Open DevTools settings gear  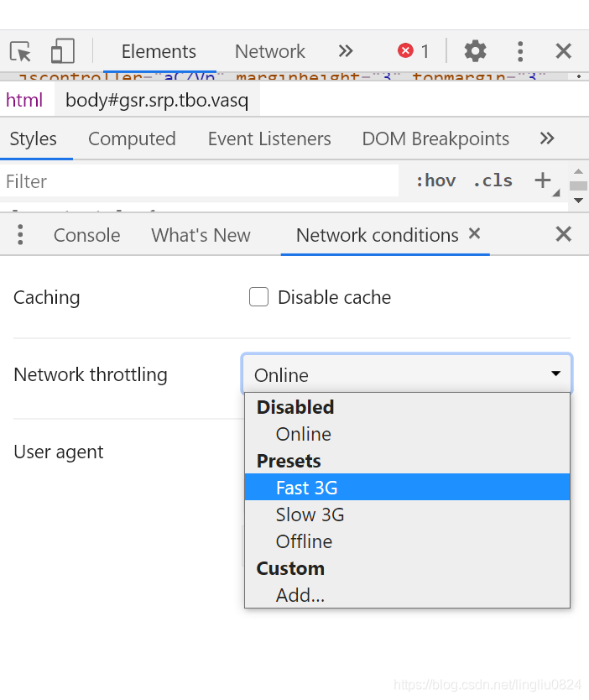click(x=475, y=51)
